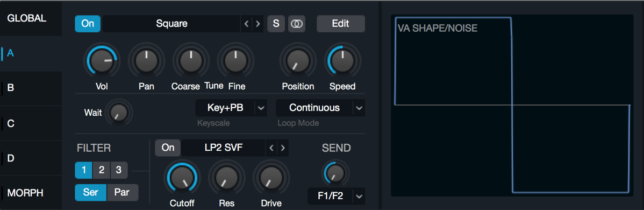Click the Speed knob

point(342,61)
